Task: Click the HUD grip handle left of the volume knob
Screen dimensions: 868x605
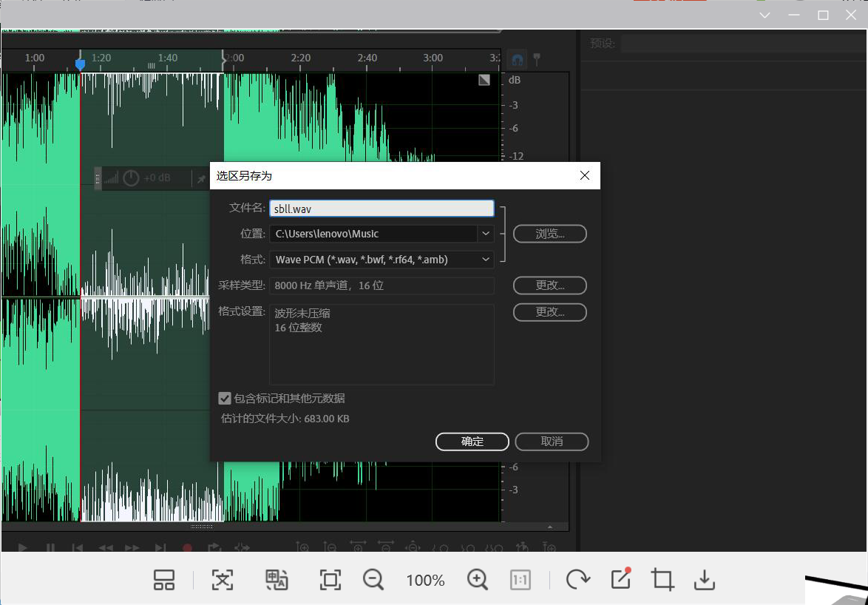Action: click(98, 178)
